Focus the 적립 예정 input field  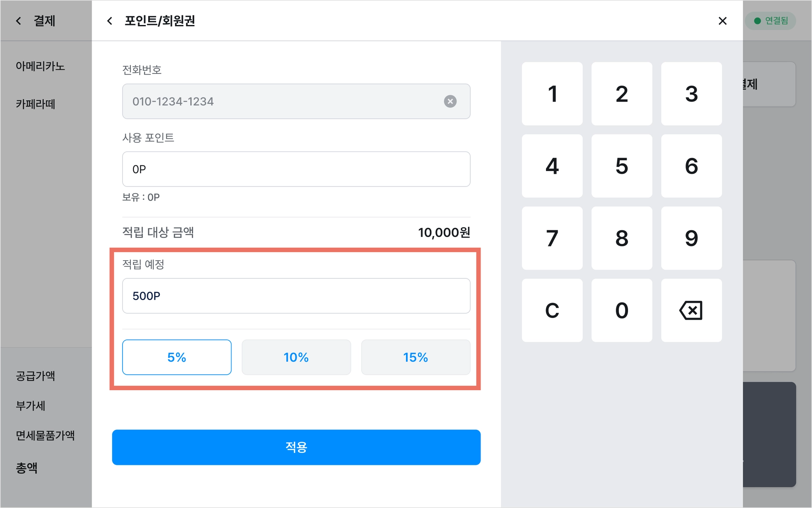(x=296, y=296)
